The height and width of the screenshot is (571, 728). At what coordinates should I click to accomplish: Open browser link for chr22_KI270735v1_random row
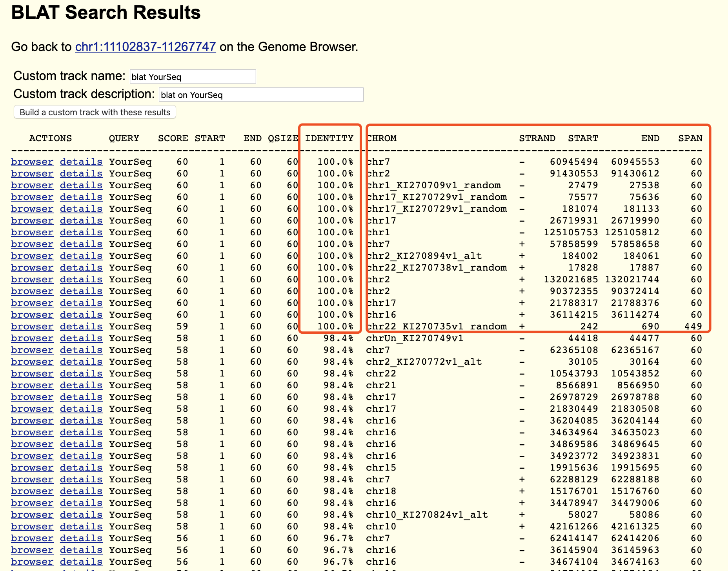[x=32, y=326]
